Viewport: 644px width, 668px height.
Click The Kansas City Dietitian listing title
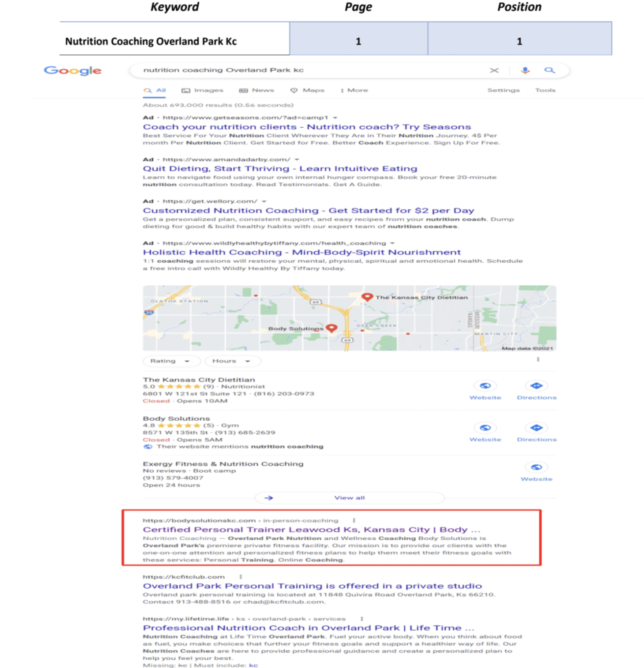[x=199, y=380]
